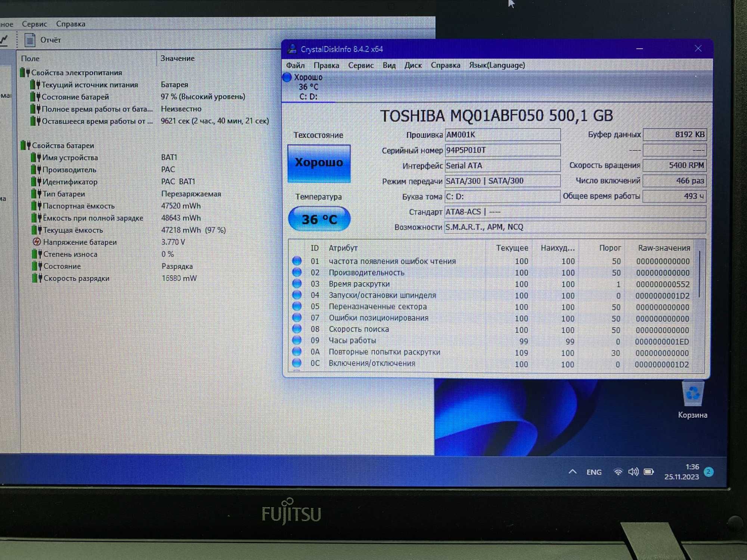Click status dot for attribute 01 read error rate
This screenshot has width=747, height=560.
pyautogui.click(x=297, y=261)
